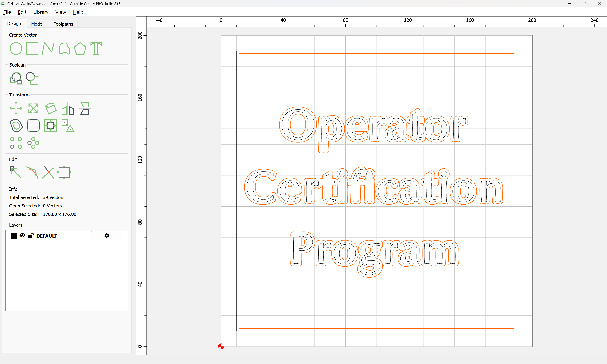Choose the Move transform tool
Viewport: 607px width, 364px height.
point(16,108)
